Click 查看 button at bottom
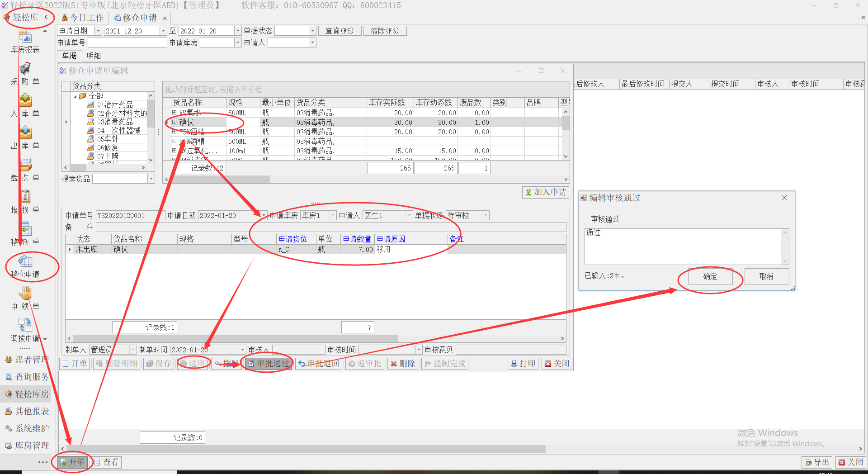The width and height of the screenshot is (868, 474). coord(107,462)
